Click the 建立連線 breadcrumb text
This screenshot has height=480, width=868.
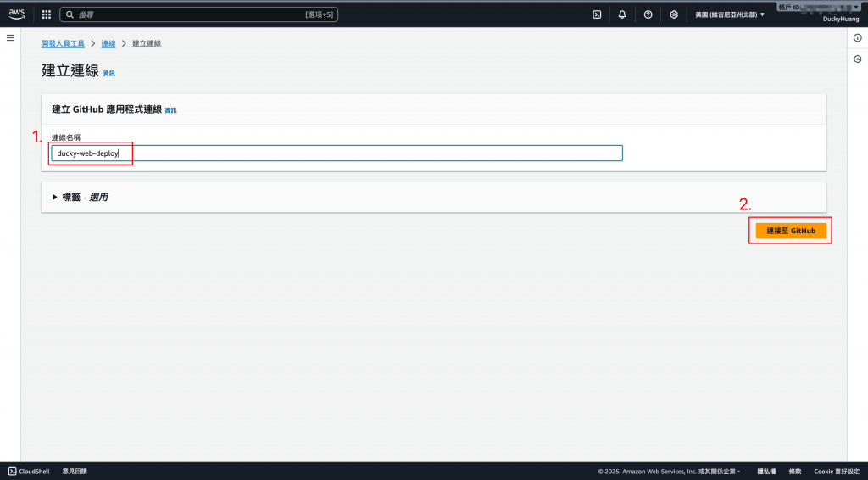pos(147,43)
